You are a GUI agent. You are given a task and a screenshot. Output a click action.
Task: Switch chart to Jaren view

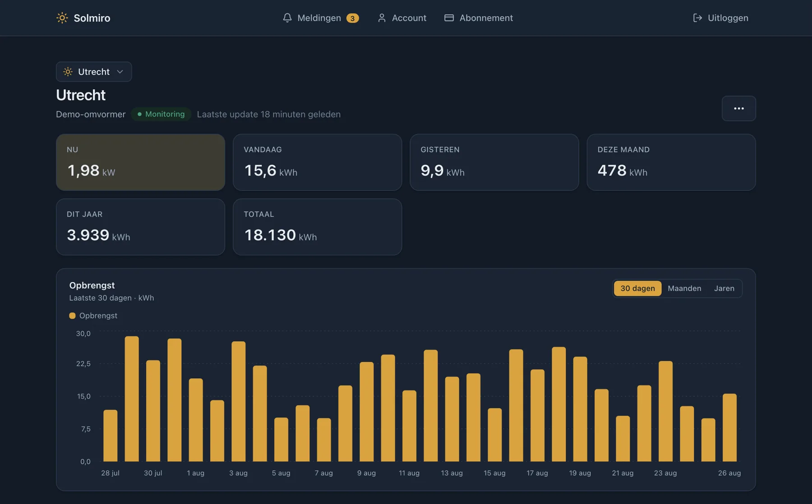(724, 288)
